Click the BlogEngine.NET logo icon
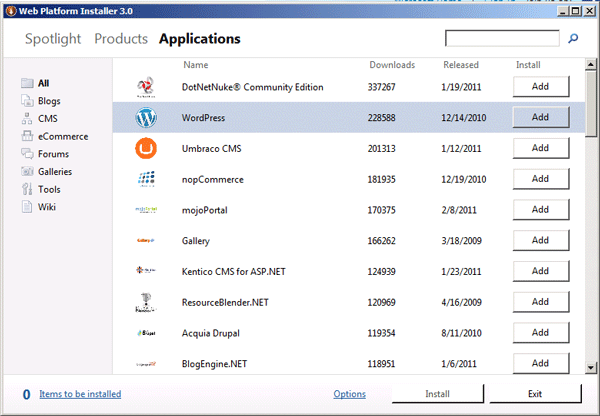600x416 pixels. tap(146, 364)
